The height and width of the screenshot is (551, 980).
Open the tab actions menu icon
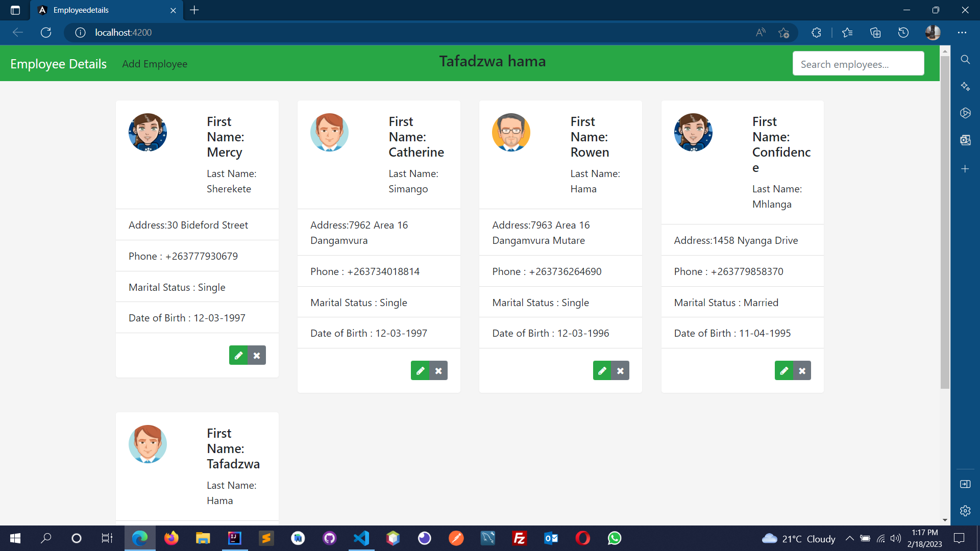(x=15, y=10)
